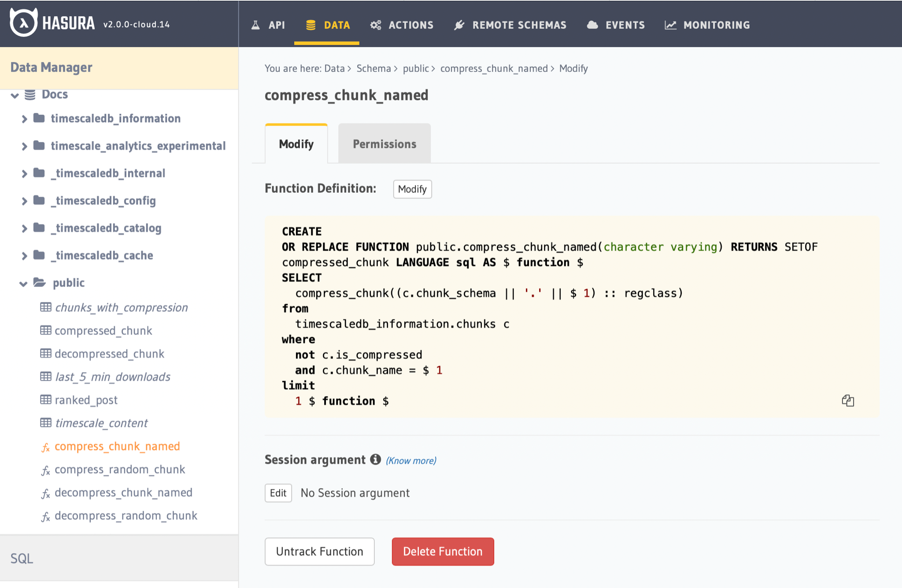Screen dimensions: 902x588
Task: Click the info icon next to Session argument
Action: coord(375,459)
